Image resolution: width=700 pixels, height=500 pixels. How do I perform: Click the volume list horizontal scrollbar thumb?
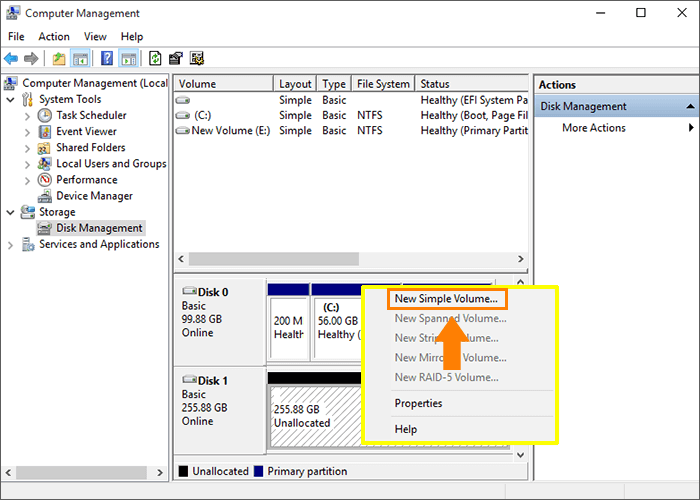pyautogui.click(x=274, y=259)
